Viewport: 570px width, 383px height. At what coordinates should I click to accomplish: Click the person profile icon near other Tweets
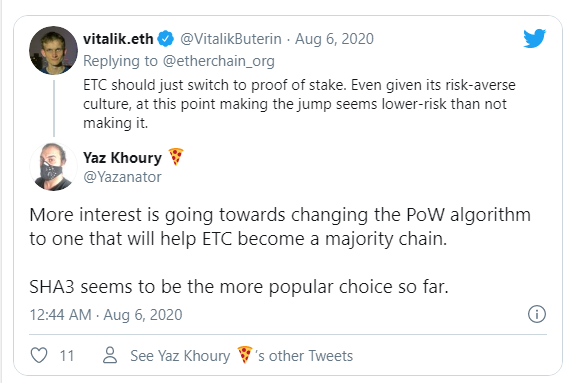[x=110, y=355]
